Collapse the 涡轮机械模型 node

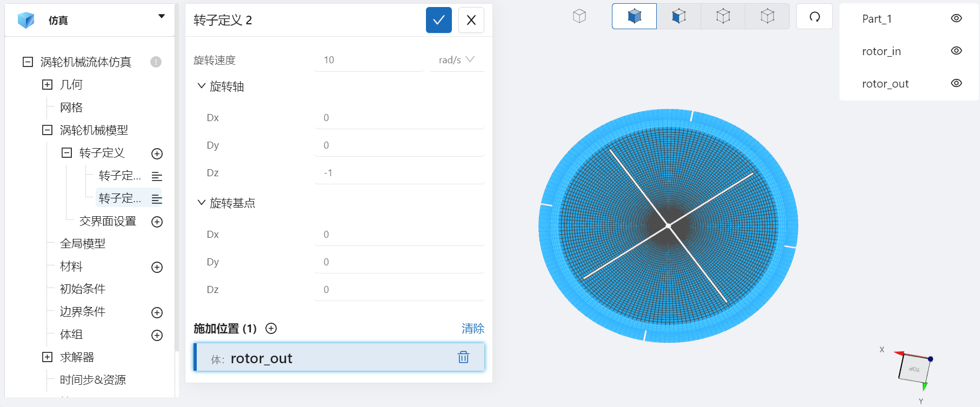[48, 130]
